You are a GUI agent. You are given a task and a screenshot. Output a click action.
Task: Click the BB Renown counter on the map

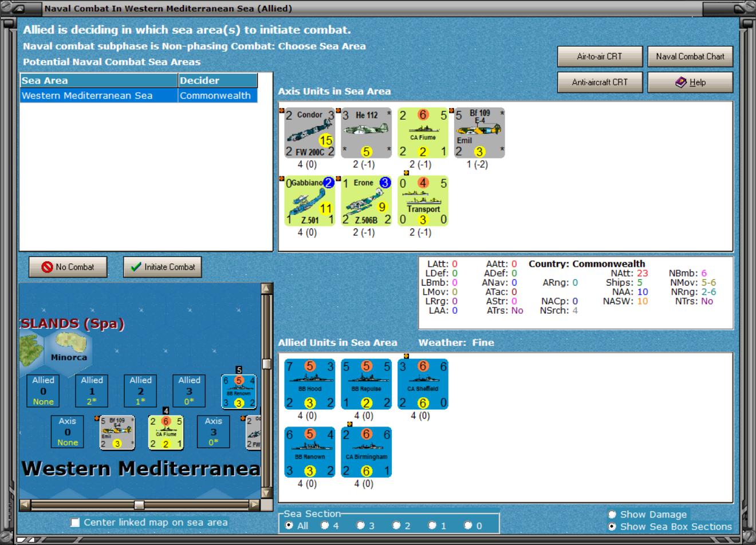[239, 392]
